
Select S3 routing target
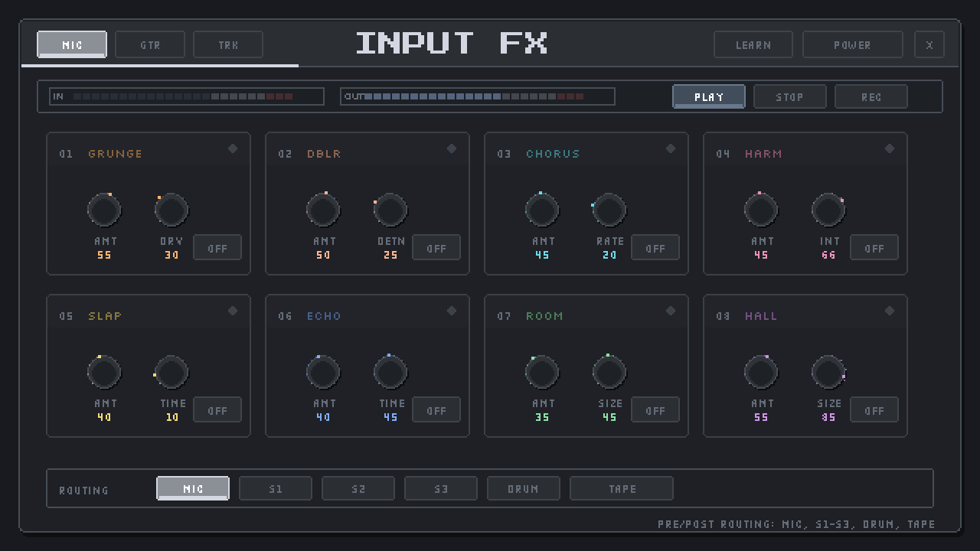point(441,488)
